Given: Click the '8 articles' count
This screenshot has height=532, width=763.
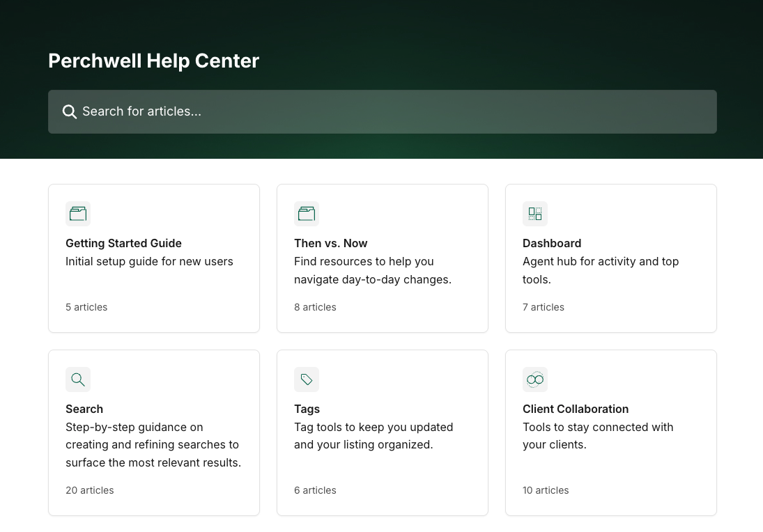Looking at the screenshot, I should 316,307.
